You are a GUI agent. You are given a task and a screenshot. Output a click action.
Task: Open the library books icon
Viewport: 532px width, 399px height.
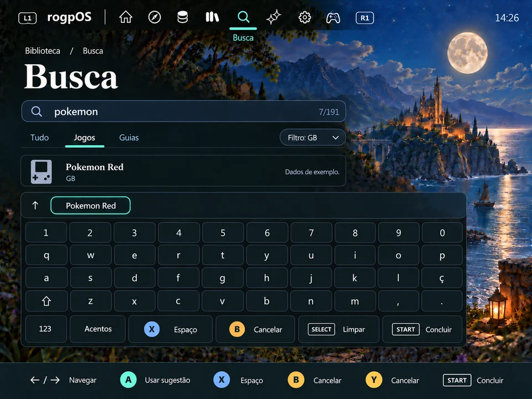[212, 17]
